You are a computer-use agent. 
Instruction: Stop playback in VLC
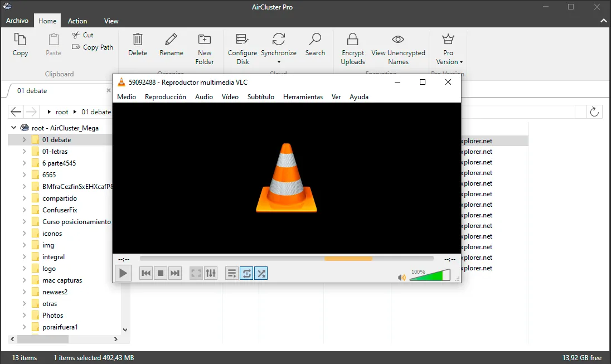161,273
